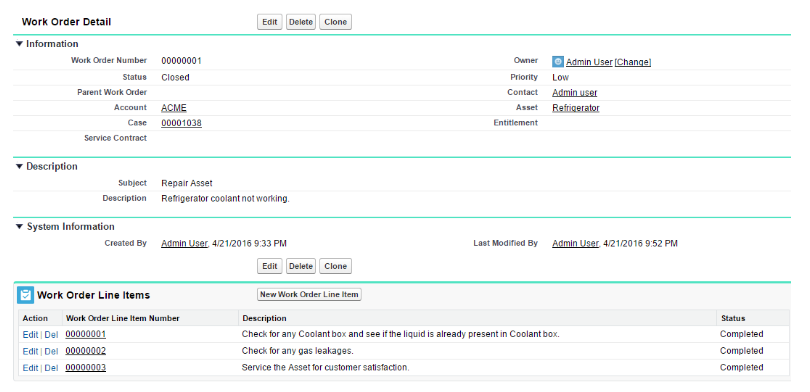The image size is (810, 392).
Task: Click Completed status of line item 00000002
Action: point(741,351)
